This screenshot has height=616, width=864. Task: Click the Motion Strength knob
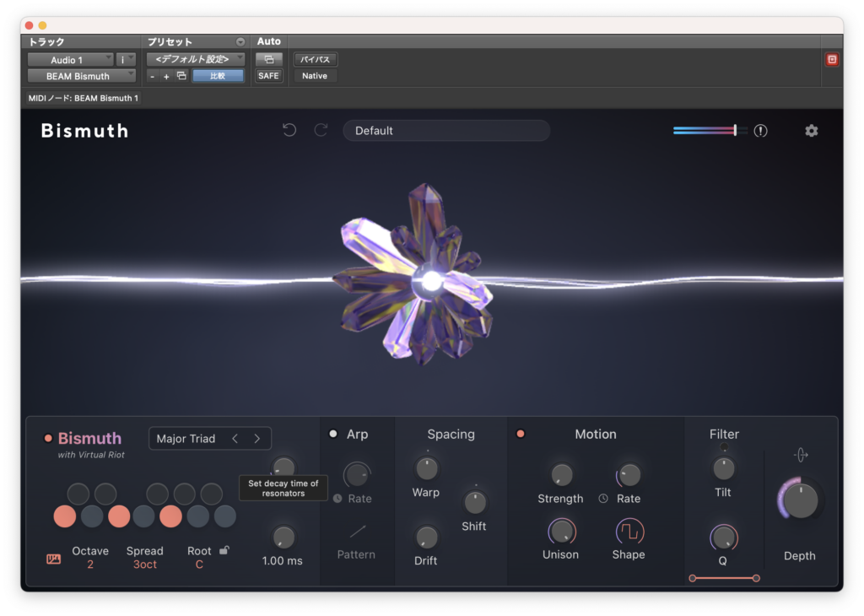pos(561,475)
